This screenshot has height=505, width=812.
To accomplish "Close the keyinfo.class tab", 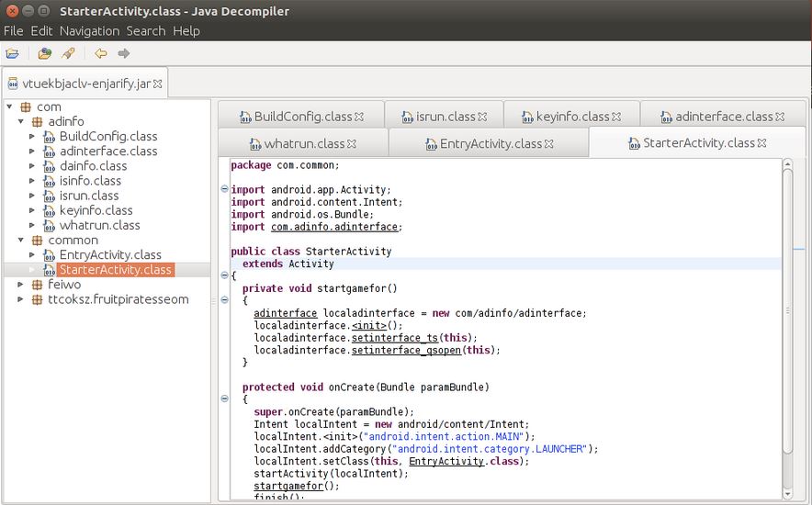I will coord(616,117).
